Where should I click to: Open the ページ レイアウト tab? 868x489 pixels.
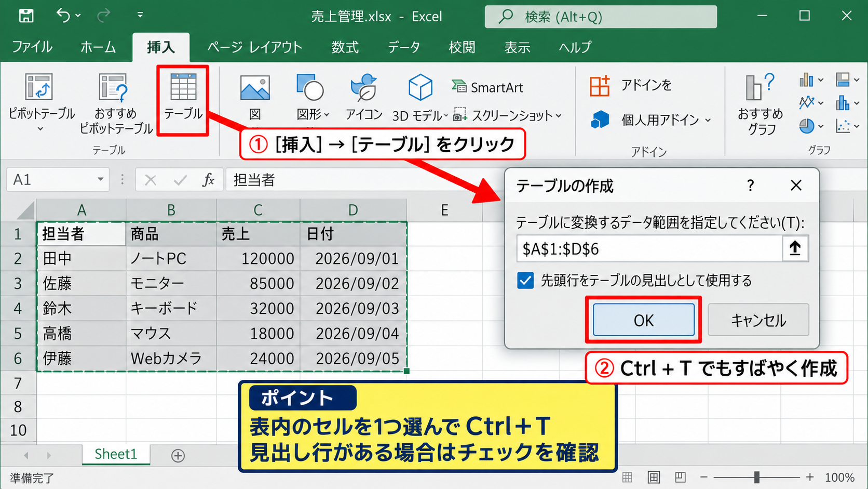[x=255, y=47]
